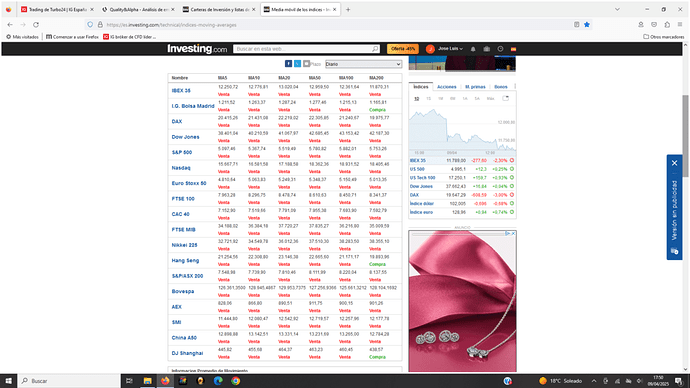Open the portfolio briefcase icon in the header
690x388 pixels.
[486, 49]
